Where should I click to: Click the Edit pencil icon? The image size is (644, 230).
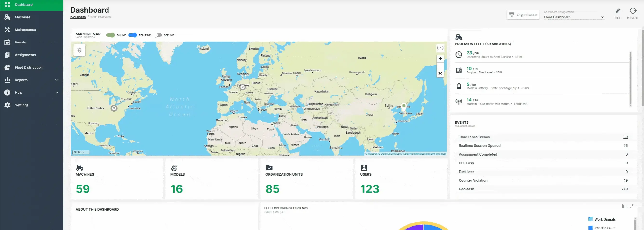click(x=617, y=11)
